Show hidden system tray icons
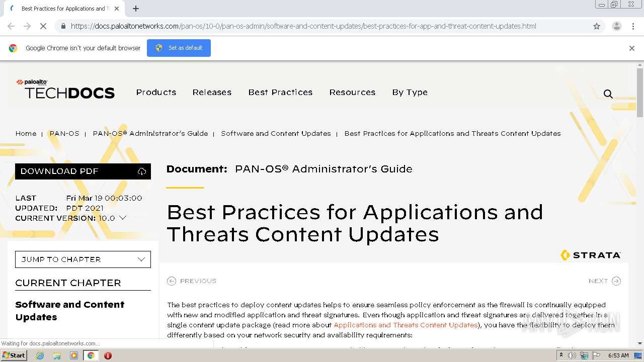The height and width of the screenshot is (362, 644). pos(561,355)
